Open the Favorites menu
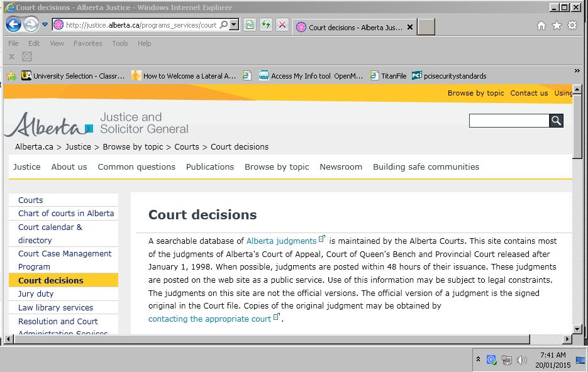The image size is (588, 372). (x=87, y=43)
